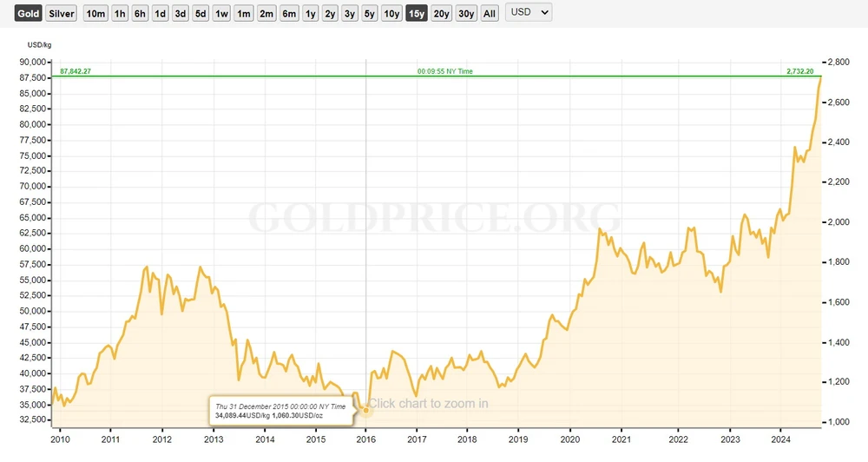Select the 10y range button
This screenshot has height=462, width=868.
click(392, 13)
